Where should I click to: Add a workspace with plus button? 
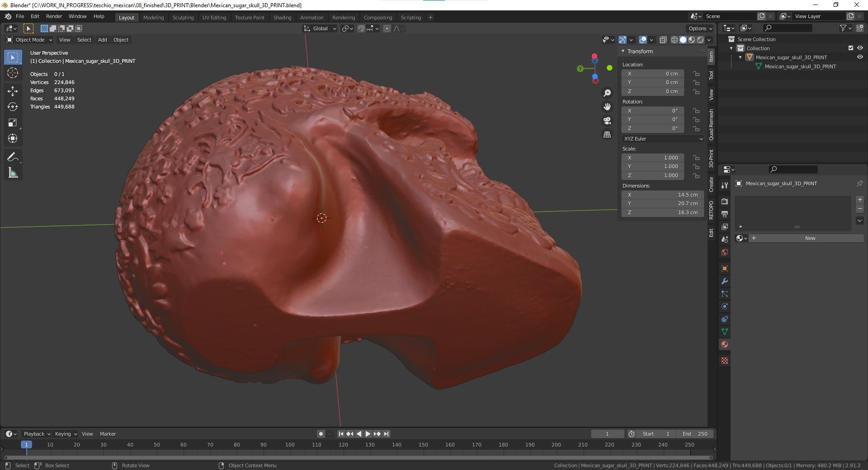(430, 18)
